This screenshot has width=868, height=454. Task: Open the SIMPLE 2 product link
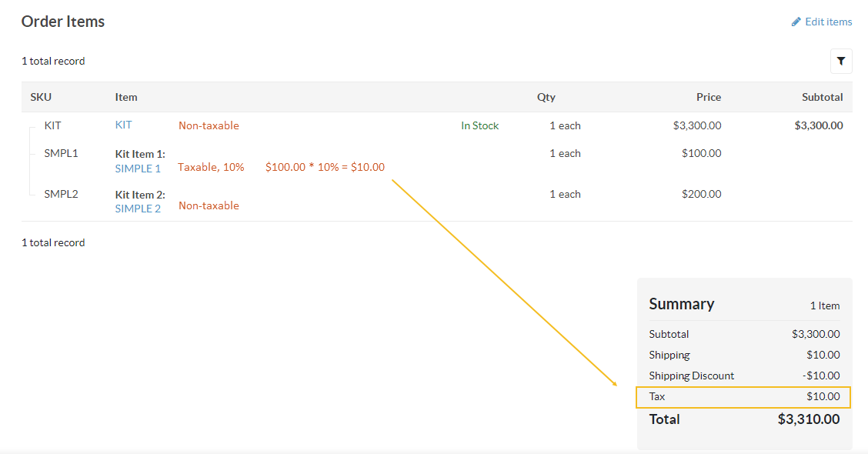pyautogui.click(x=138, y=209)
